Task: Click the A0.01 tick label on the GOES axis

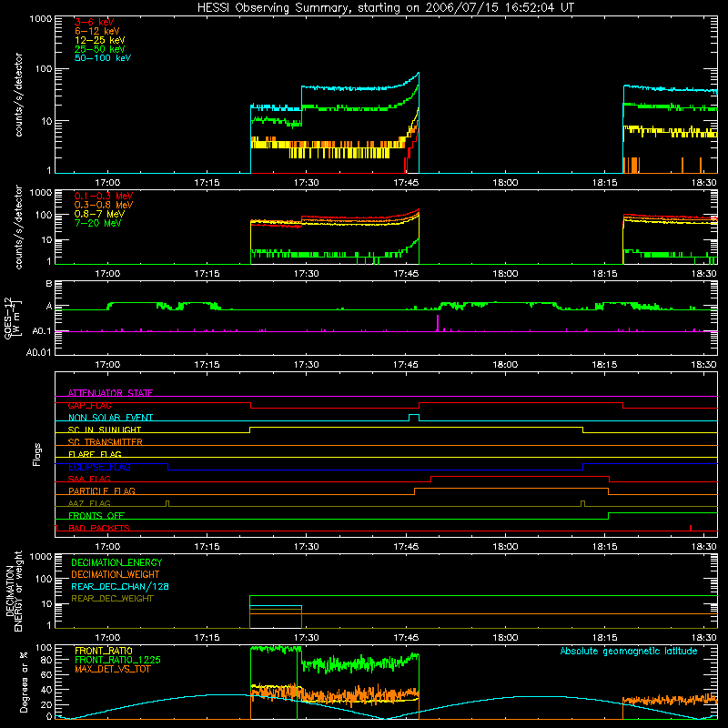Action: click(38, 352)
